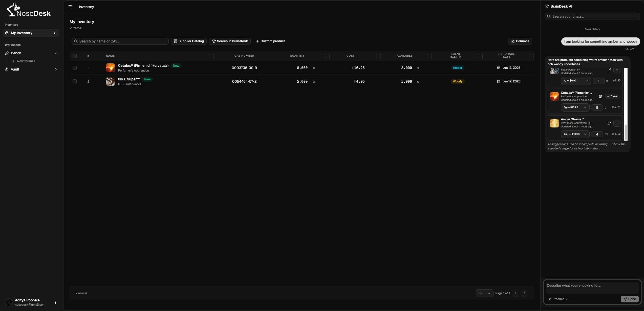The width and height of the screenshot is (644, 311).
Task: Tick the select-all rows checkbox
Action: (75, 56)
